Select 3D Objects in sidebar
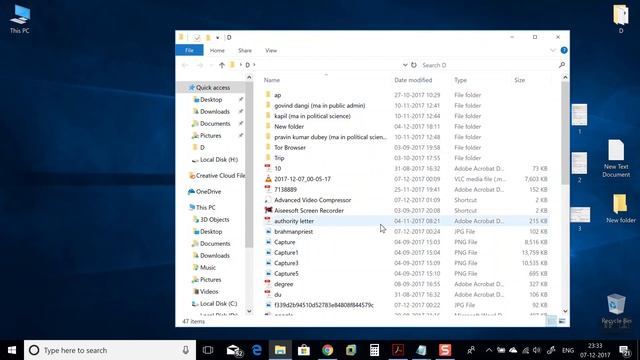 215,220
